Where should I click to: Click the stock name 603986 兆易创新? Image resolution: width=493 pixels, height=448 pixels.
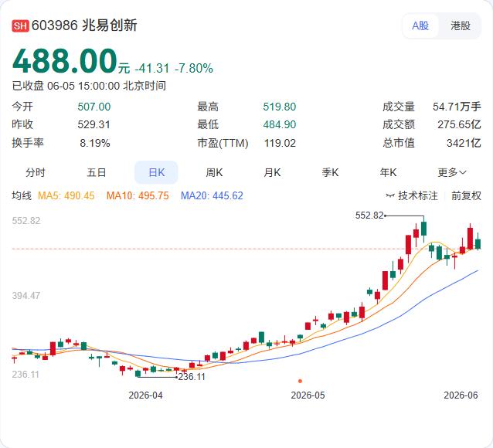pos(84,25)
